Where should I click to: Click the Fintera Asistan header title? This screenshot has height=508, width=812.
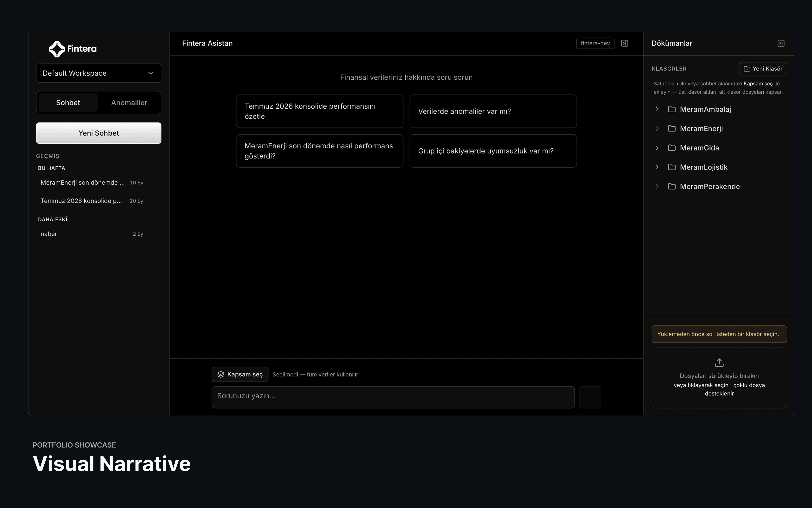tap(207, 43)
